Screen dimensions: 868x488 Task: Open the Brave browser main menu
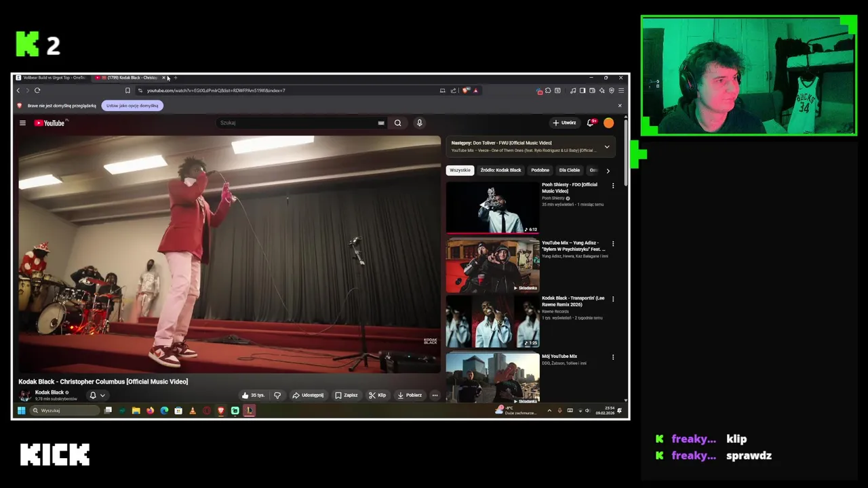click(x=621, y=90)
